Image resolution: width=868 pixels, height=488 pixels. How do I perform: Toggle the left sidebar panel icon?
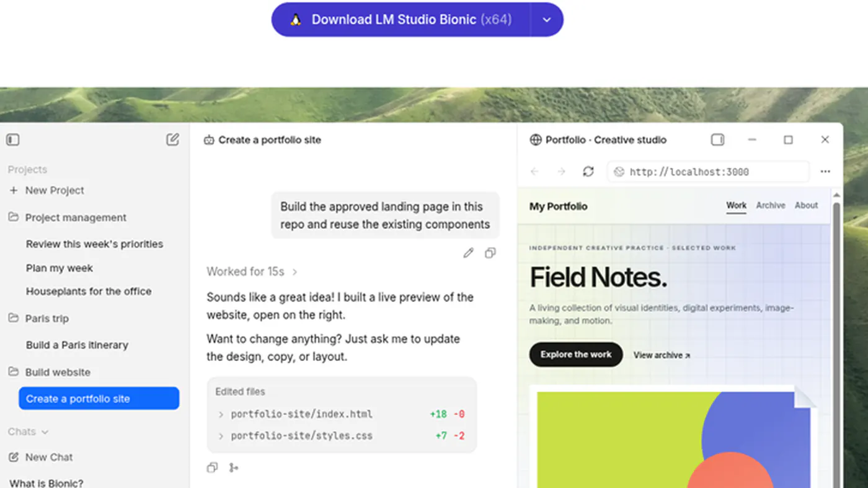click(13, 140)
